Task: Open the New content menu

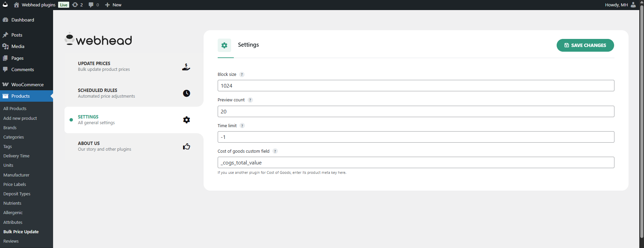Action: 113,5
